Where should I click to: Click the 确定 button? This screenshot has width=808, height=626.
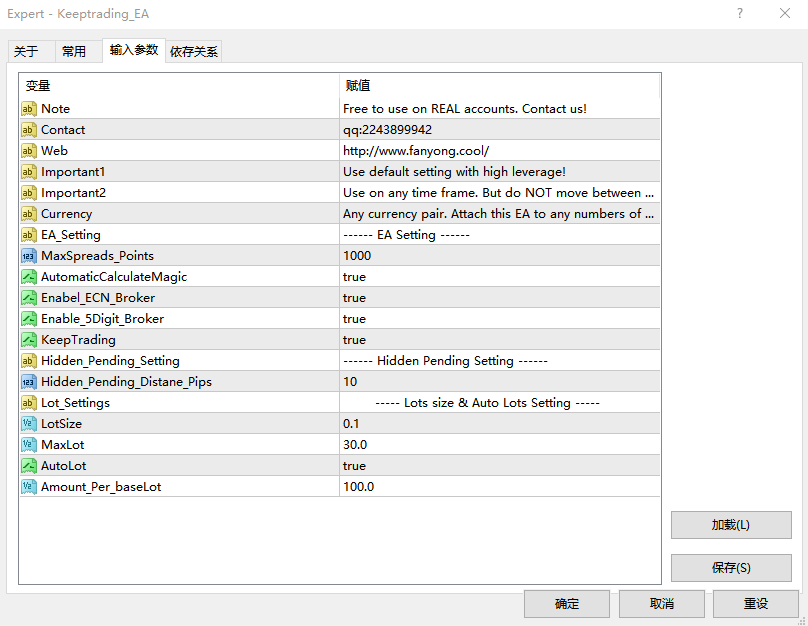click(x=566, y=603)
